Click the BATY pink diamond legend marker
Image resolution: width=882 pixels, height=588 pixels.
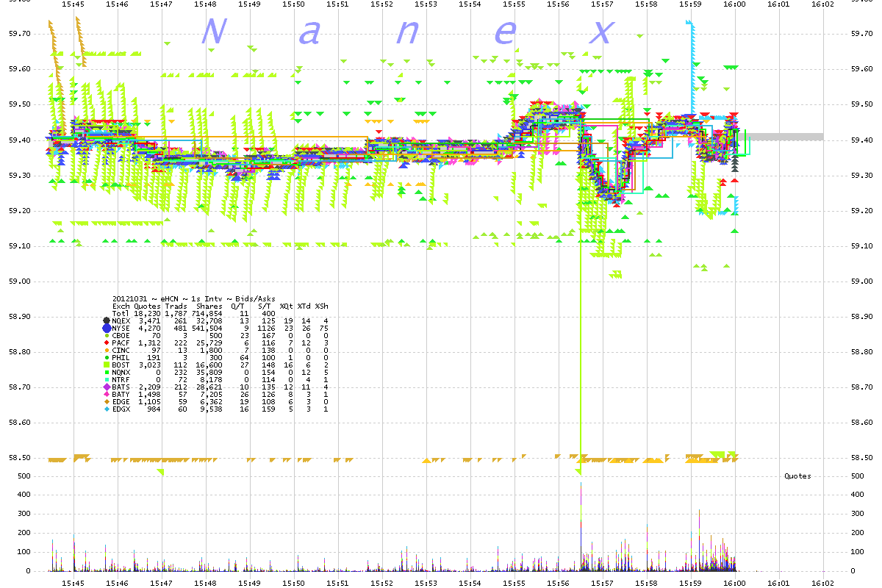[107, 394]
